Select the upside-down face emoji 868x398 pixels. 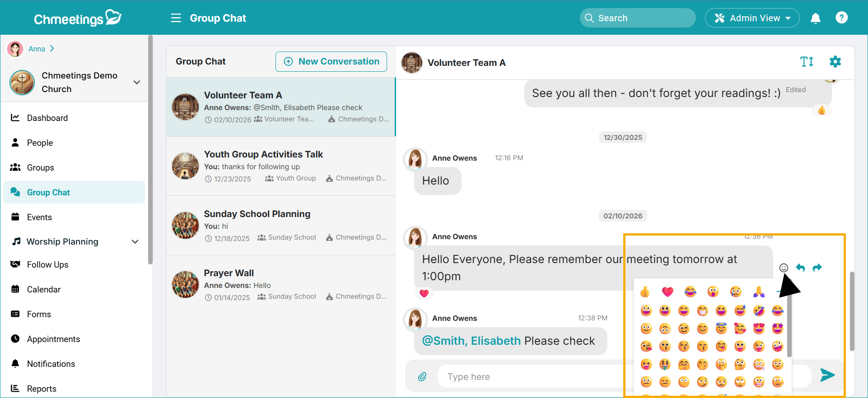(x=665, y=328)
